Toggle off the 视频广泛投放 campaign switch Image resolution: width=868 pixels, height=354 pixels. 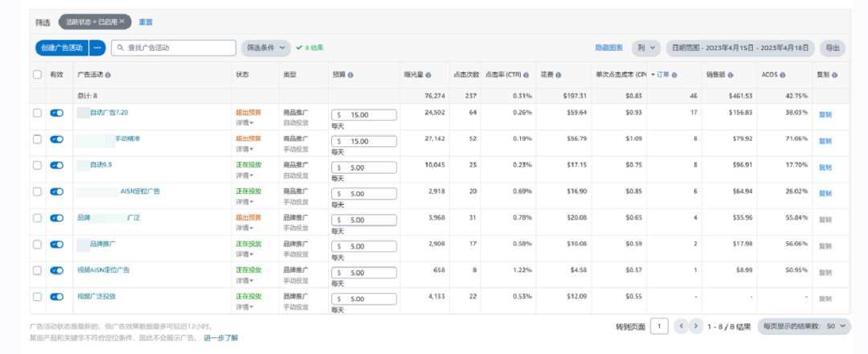[x=56, y=297]
